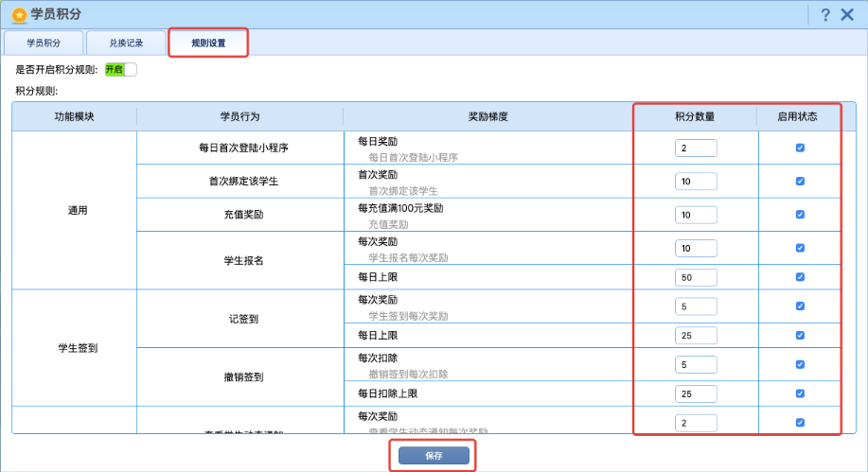Toggle 记签到 每次奖励 enable checkbox
This screenshot has height=472, width=868.
pos(800,306)
